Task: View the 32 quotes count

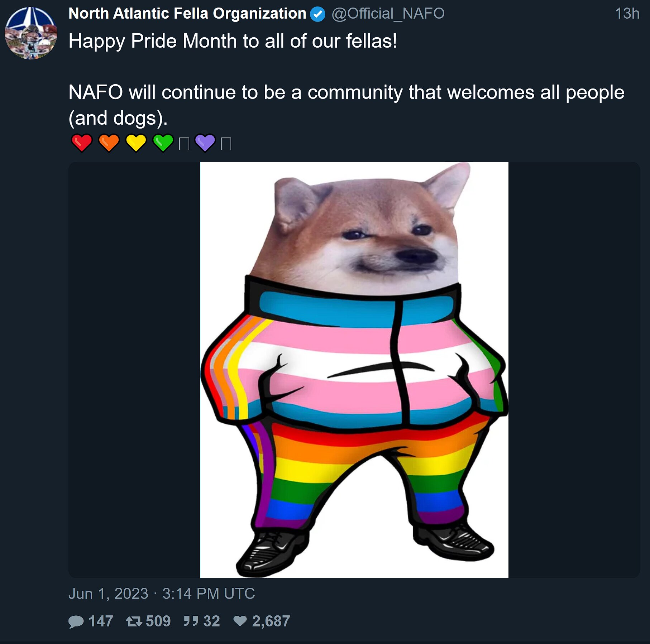Action: point(211,621)
